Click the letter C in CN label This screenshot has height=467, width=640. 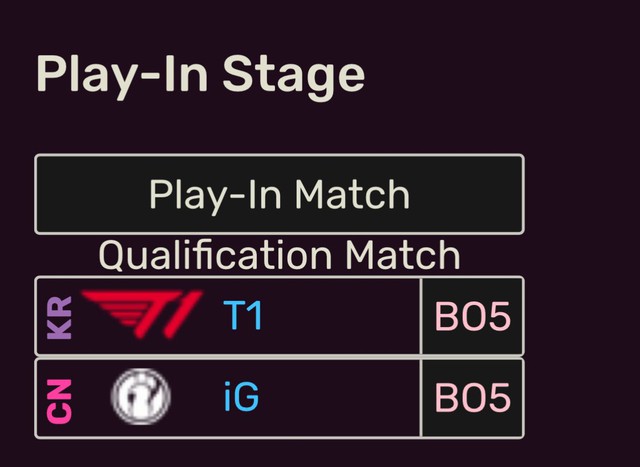pos(61,411)
